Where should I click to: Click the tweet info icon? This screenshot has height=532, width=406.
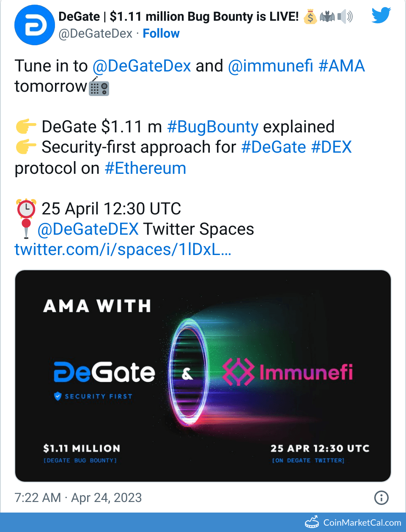[x=381, y=498]
